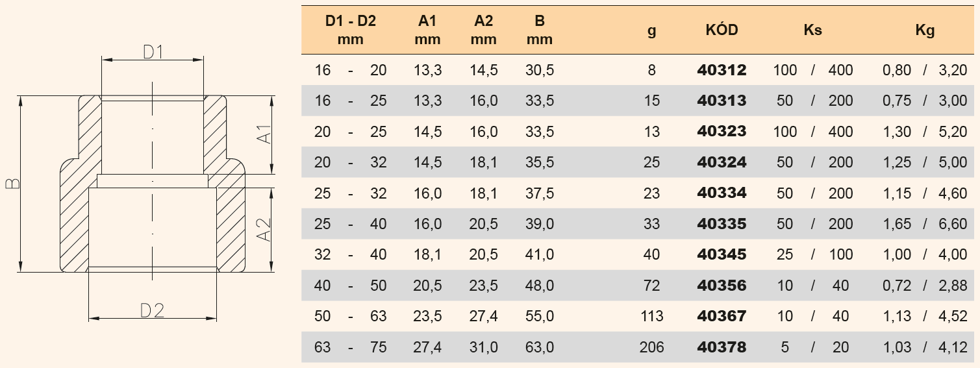Click the D1 - D2 mm column header
980x368 pixels.
(x=351, y=30)
